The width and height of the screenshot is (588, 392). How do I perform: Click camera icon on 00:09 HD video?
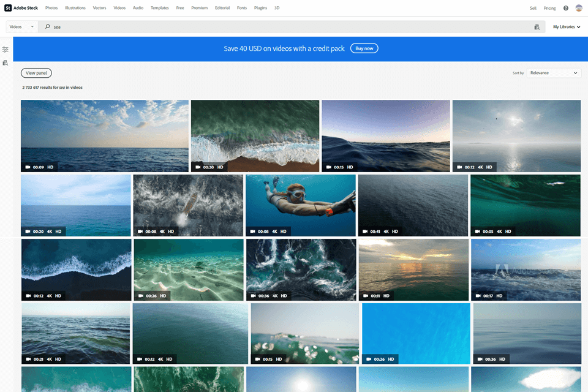click(x=28, y=167)
